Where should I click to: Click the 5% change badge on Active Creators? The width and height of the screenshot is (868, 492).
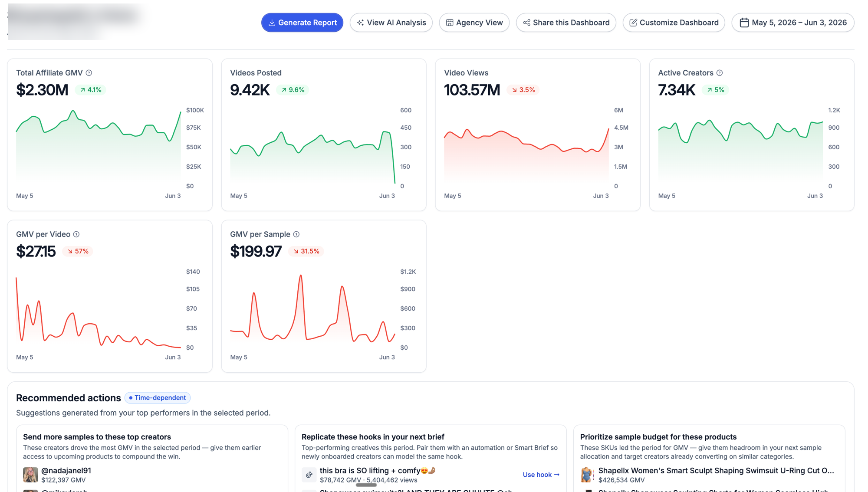[x=715, y=90]
